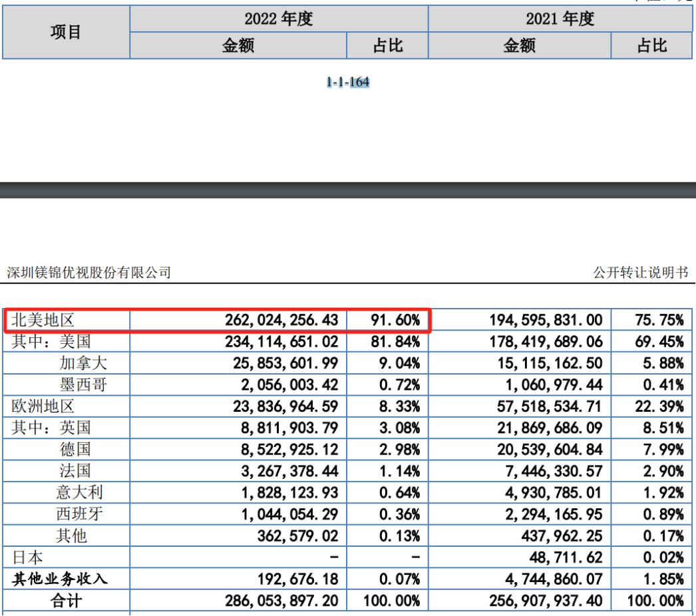696x616 pixels.
Task: Click the value 21,869,686.09
Action: 550,427
